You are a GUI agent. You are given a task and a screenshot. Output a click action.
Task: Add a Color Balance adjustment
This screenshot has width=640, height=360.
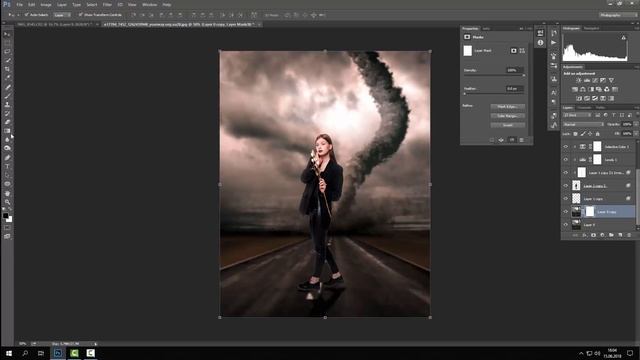click(583, 89)
